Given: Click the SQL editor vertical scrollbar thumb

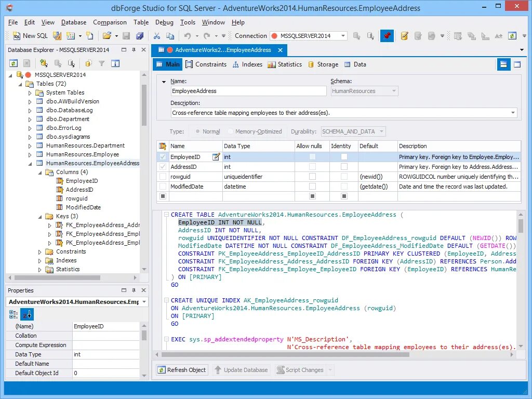Looking at the screenshot, I should point(521,225).
